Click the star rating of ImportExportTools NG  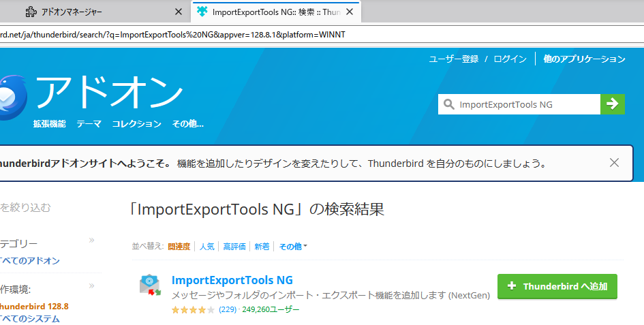[193, 310]
